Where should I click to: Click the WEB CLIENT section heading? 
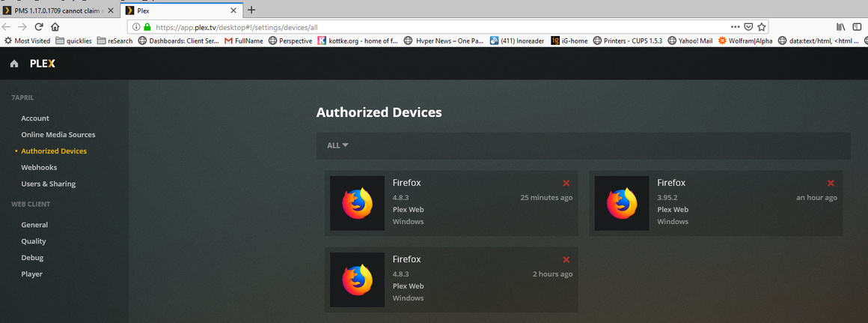31,205
